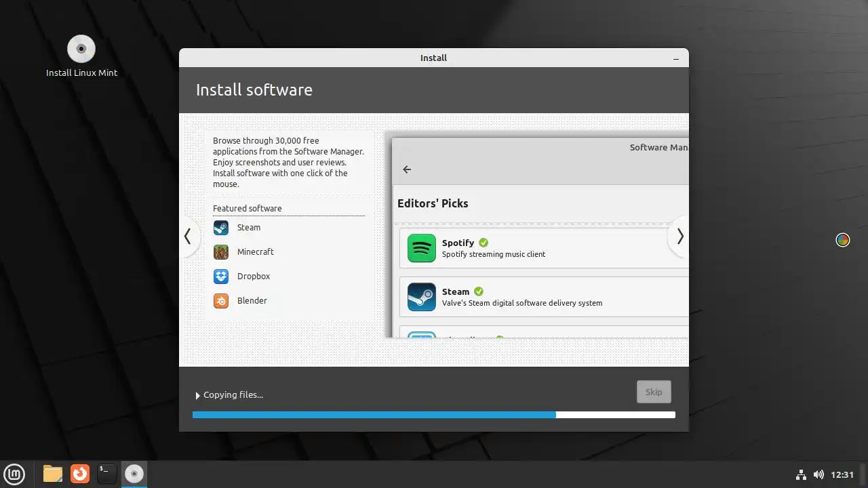Click the Steam app icon in Editors' Picks
This screenshot has width=868, height=488.
coord(422,297)
